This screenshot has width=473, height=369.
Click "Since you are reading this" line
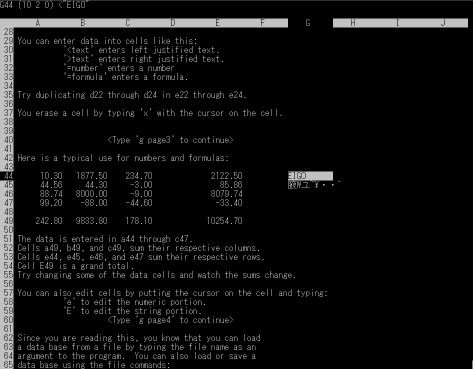[139, 338]
